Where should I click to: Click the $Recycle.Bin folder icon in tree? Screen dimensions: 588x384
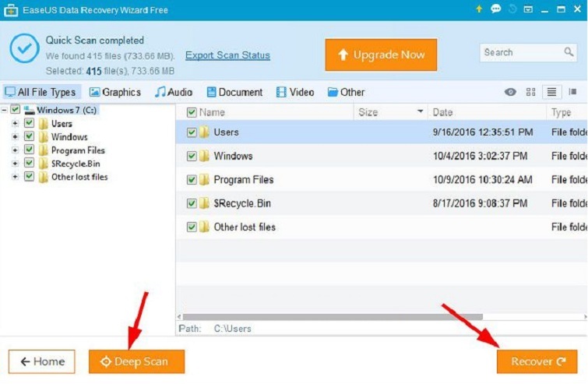[44, 164]
